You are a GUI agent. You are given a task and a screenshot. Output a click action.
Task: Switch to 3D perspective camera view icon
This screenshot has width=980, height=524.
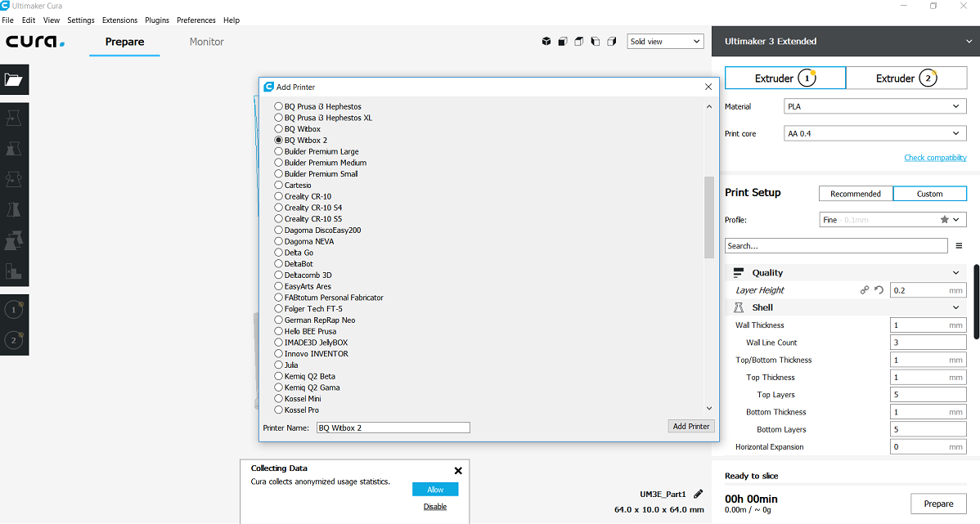point(546,42)
